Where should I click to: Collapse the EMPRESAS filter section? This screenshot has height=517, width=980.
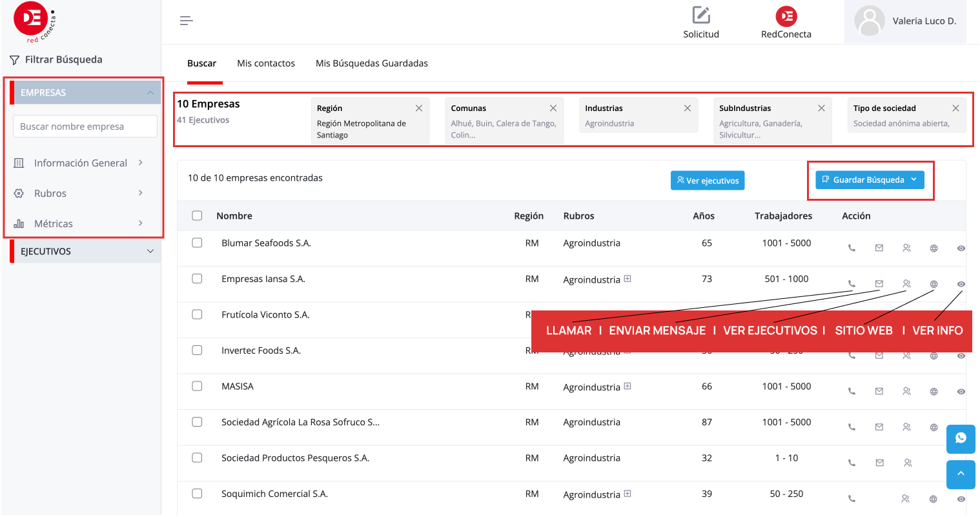(85, 92)
